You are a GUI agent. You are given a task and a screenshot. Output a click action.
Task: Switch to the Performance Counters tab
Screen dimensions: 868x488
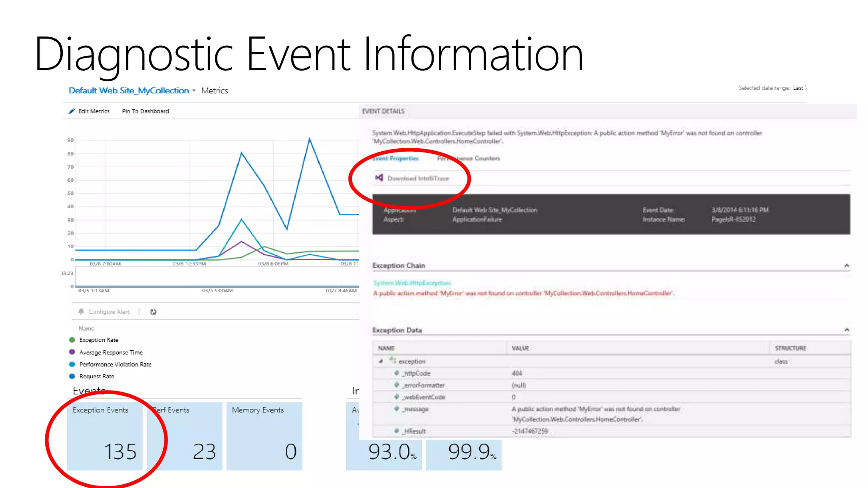(468, 158)
